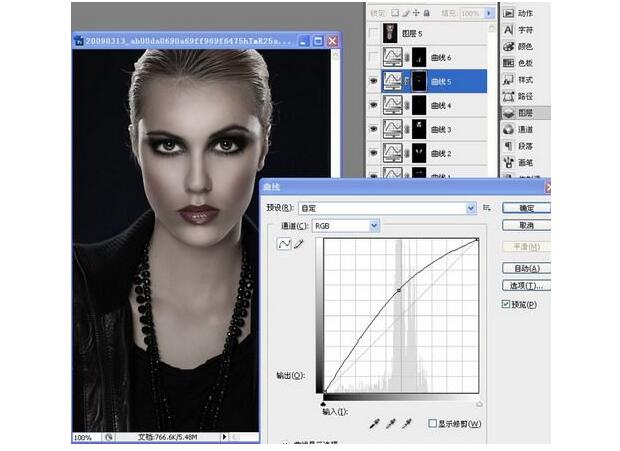Click the 曲线 6 curves adjustment icon
The width and height of the screenshot is (620, 451).
[x=393, y=57]
